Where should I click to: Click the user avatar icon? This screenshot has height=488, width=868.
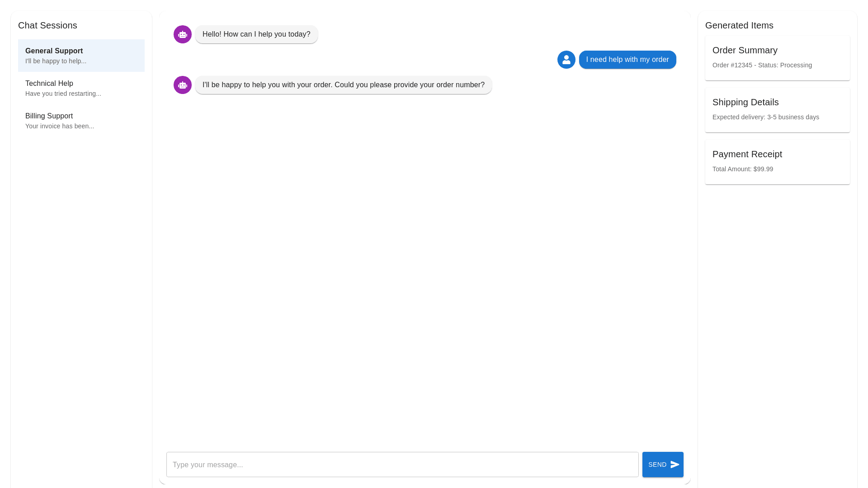[x=566, y=60]
